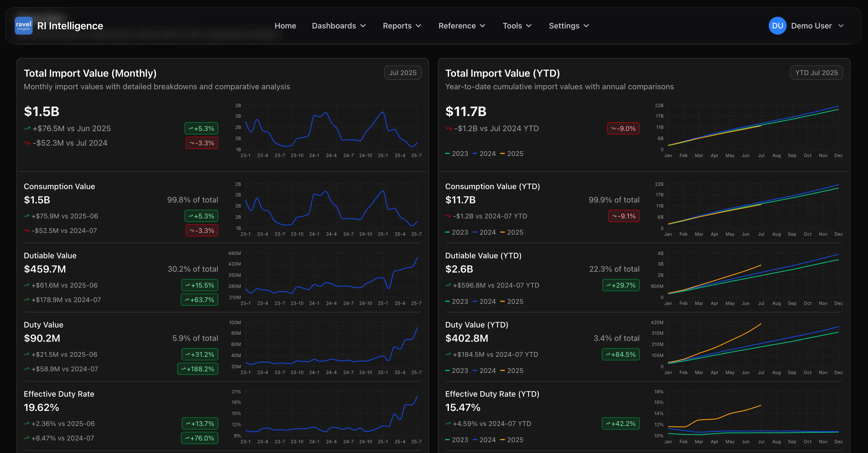Click the +29.7% Dutiable Value YTD badge
This screenshot has height=453, width=868.
click(621, 285)
